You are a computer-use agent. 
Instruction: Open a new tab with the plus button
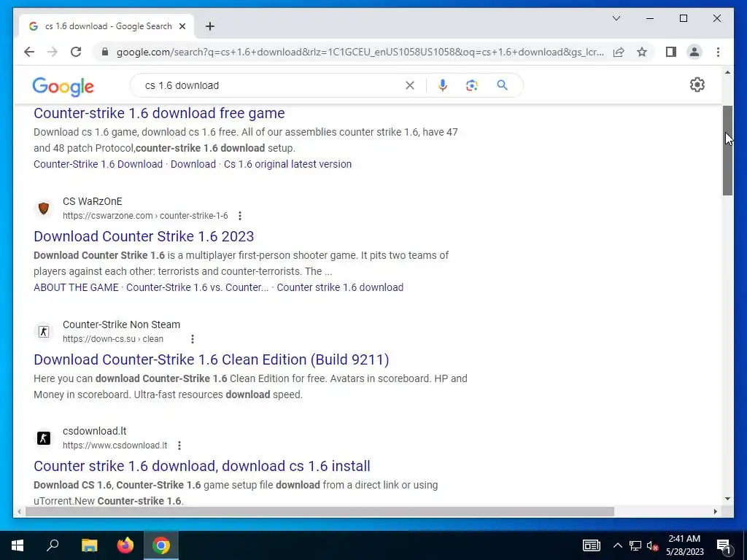tap(209, 26)
